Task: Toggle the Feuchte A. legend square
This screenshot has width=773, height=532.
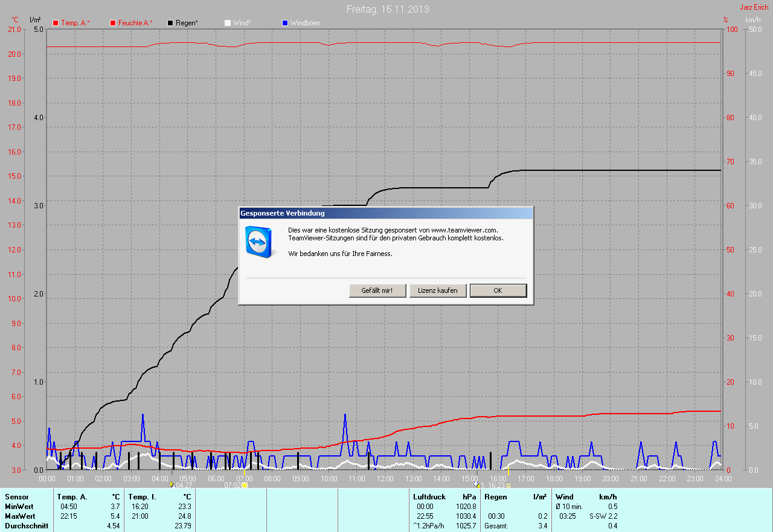Action: 113,23
